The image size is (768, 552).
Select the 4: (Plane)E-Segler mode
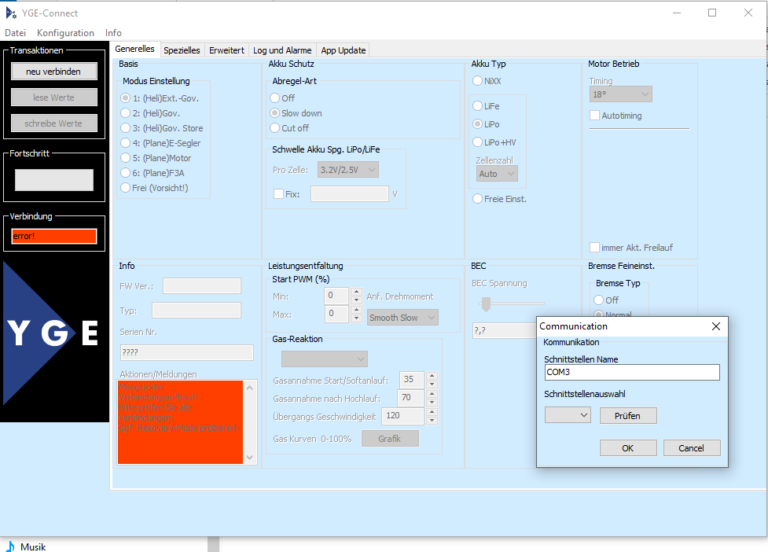[125, 143]
